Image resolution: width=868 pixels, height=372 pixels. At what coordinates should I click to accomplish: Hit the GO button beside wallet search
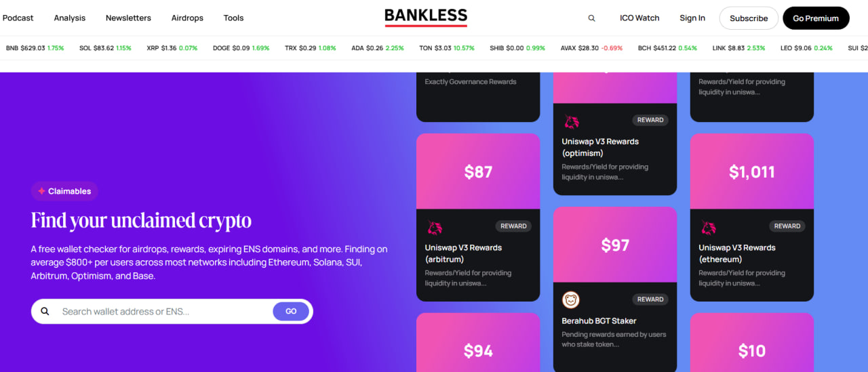point(291,312)
